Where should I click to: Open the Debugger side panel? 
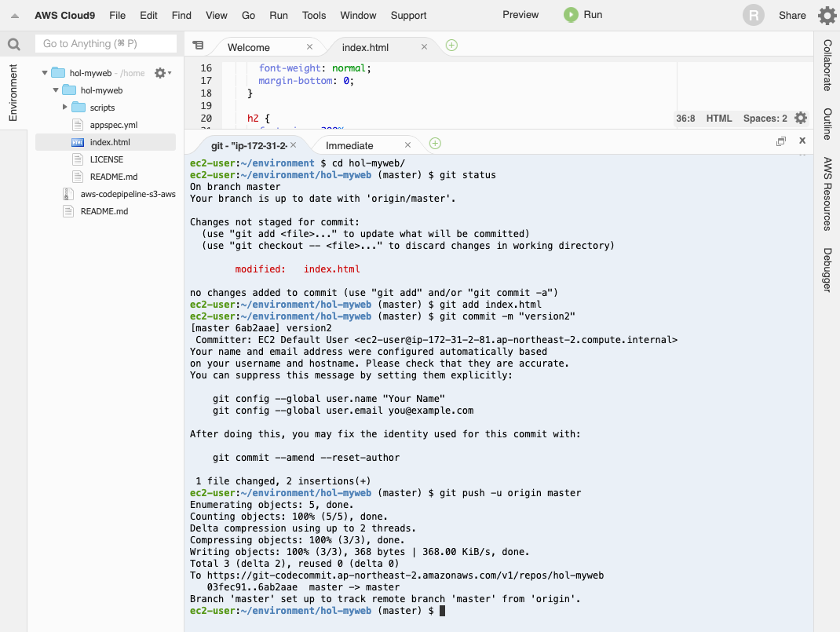click(827, 270)
